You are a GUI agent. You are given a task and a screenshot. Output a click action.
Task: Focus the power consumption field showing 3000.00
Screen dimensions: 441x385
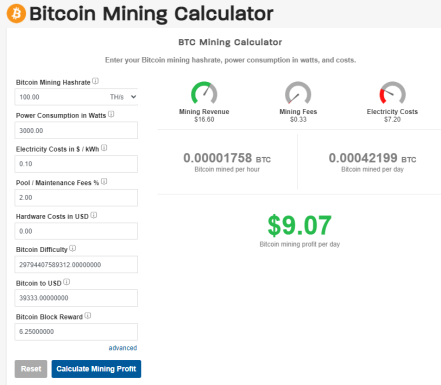point(76,130)
